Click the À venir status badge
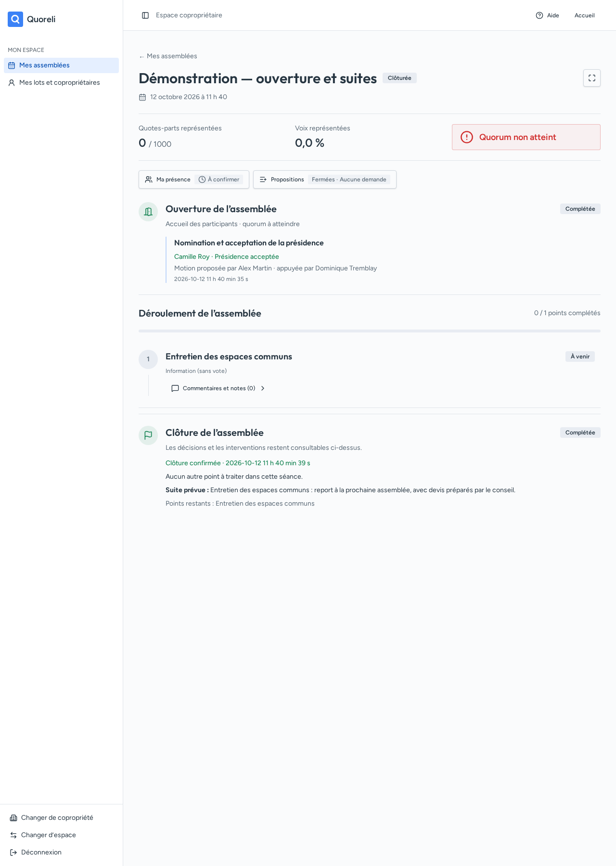Viewport: 616px width, 866px height. [x=580, y=357]
